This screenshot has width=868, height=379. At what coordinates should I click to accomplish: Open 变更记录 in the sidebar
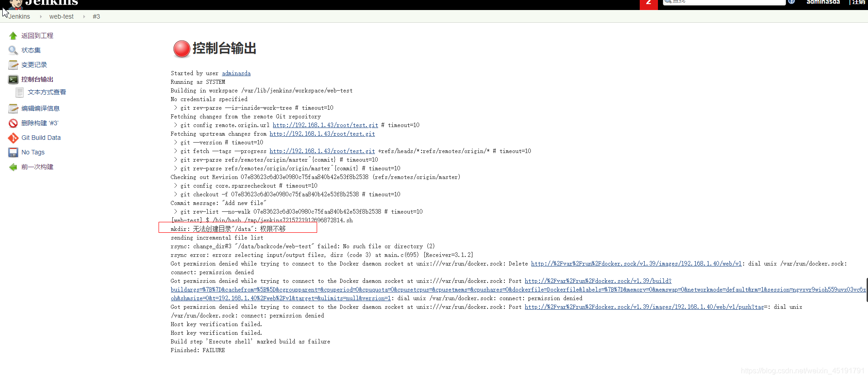pyautogui.click(x=34, y=65)
